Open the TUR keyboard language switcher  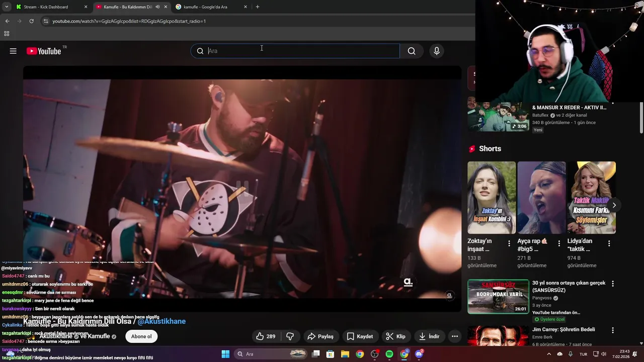coord(584,354)
